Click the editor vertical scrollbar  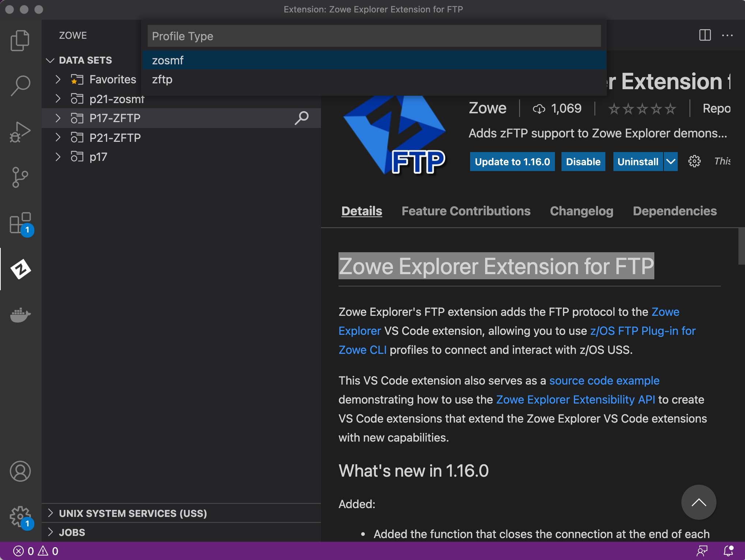pos(741,246)
